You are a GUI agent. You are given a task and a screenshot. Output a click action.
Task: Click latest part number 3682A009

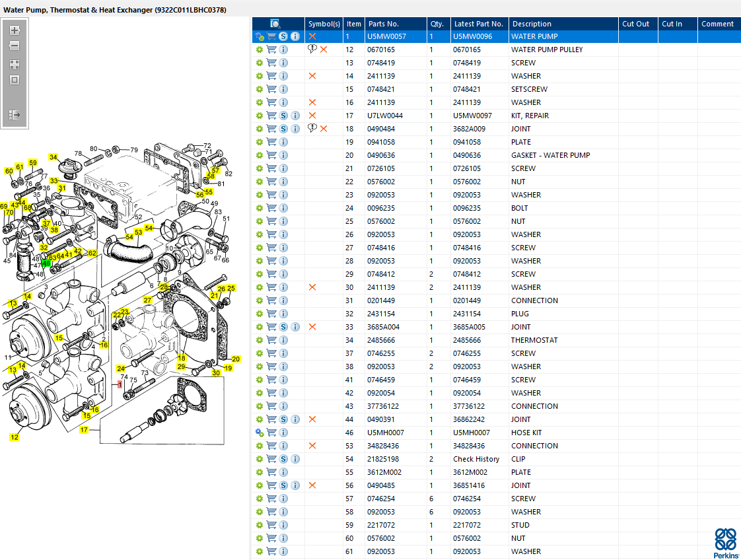point(470,129)
